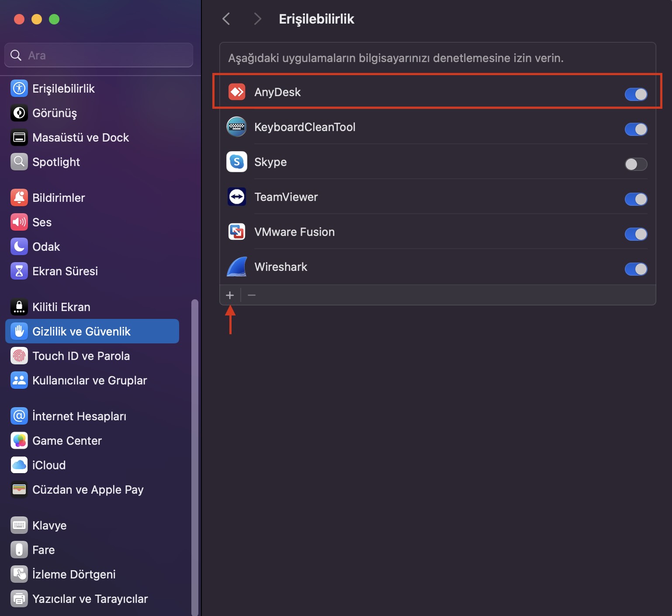Click the TeamViewer app icon

(x=237, y=197)
